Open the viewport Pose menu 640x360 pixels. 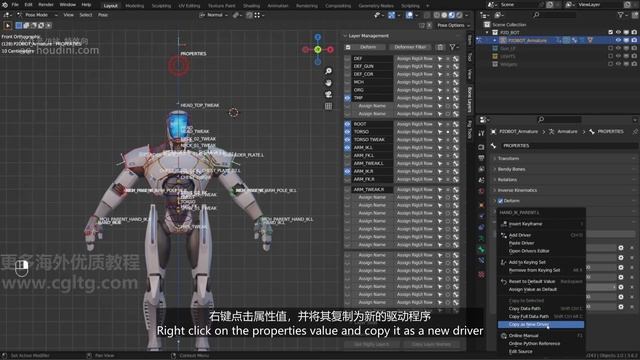(103, 15)
